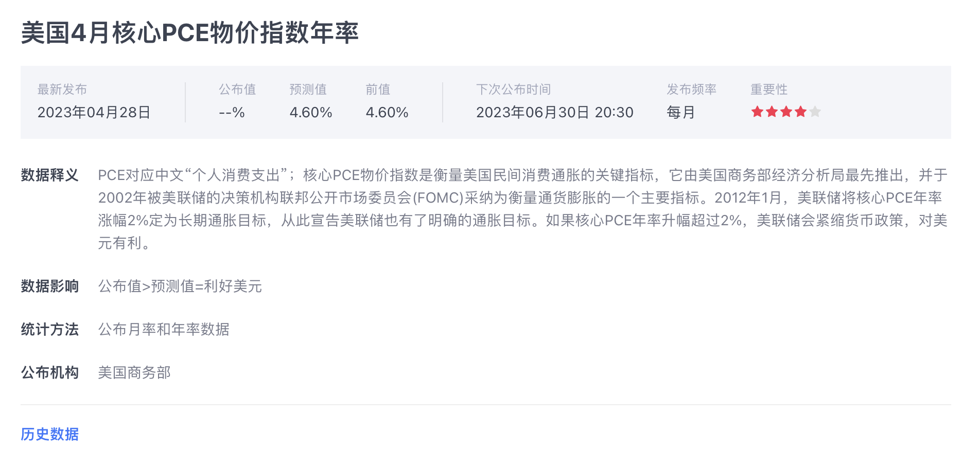
Task: Click the 前值 figure of 4.60%
Action: tap(387, 112)
